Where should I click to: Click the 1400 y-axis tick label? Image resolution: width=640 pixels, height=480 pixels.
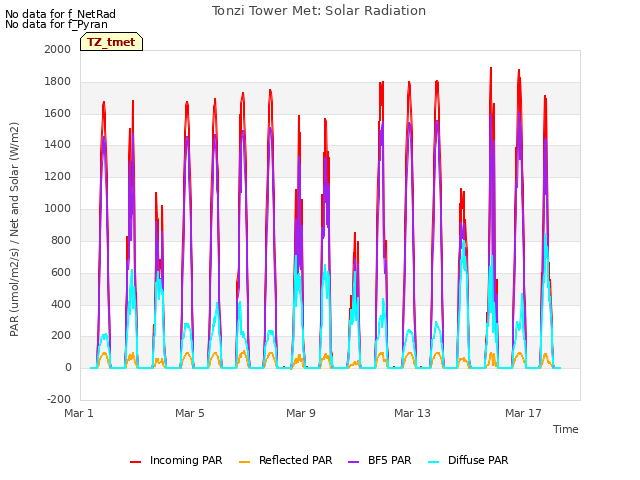[58, 144]
